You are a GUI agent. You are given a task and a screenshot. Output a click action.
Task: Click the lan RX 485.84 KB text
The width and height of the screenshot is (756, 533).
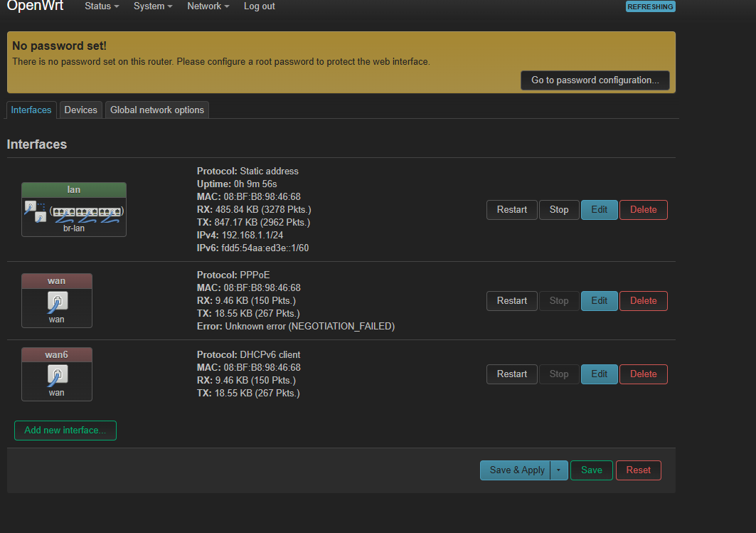click(254, 210)
